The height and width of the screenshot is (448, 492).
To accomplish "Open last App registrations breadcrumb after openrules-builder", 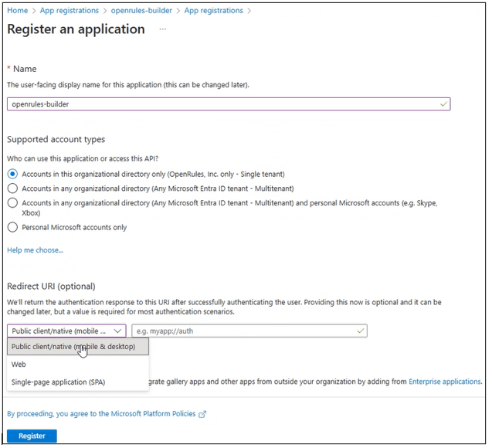I will pyautogui.click(x=213, y=11).
